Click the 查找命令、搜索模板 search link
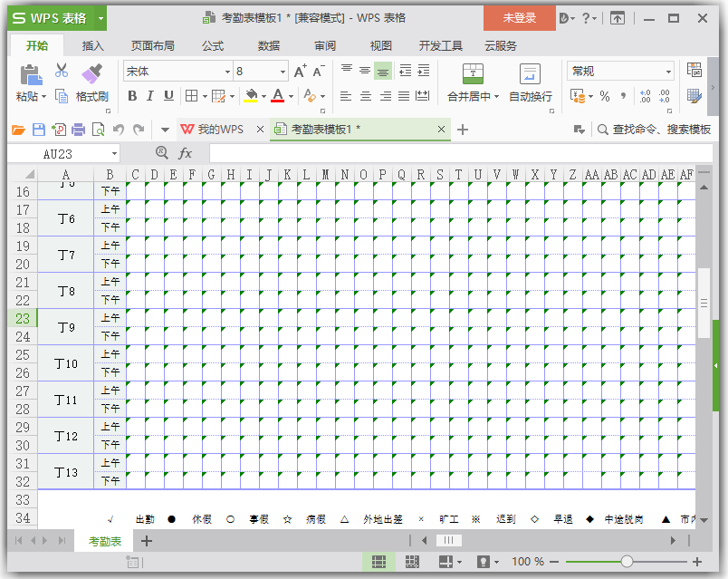 (663, 130)
